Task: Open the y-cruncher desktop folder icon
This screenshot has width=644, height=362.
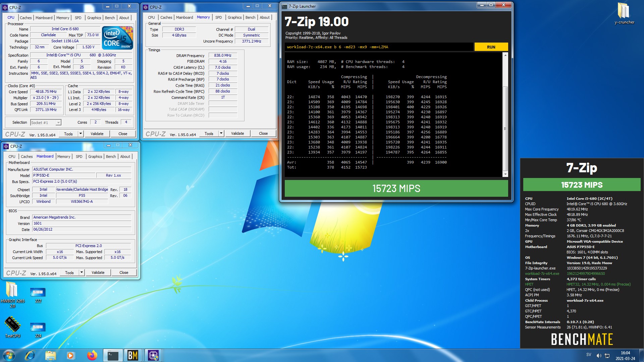Action: point(624,13)
